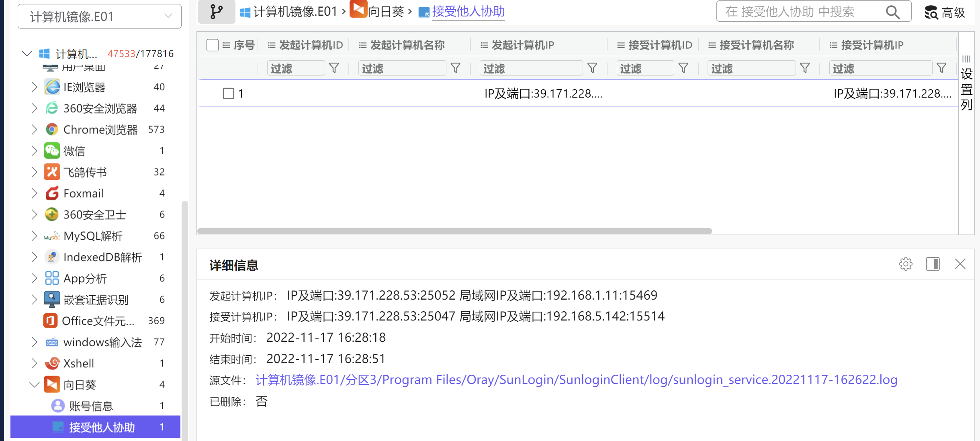Select WeChat (微信) icon in tree
980x441 pixels.
tap(52, 151)
